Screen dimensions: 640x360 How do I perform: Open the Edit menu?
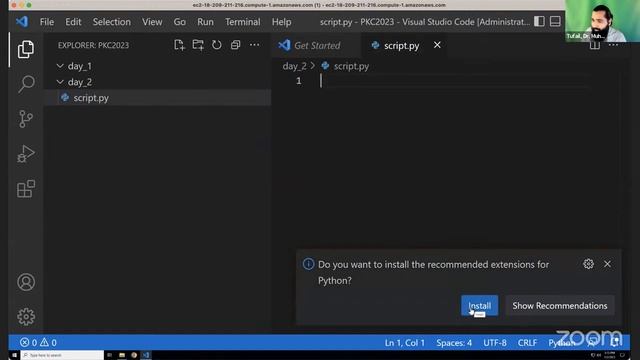coord(73,22)
